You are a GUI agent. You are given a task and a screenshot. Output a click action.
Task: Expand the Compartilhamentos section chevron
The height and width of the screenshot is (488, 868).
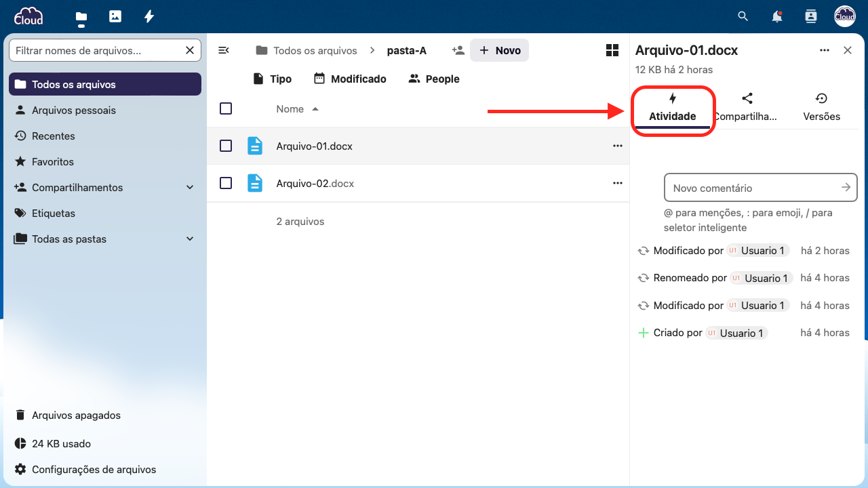[x=190, y=188]
